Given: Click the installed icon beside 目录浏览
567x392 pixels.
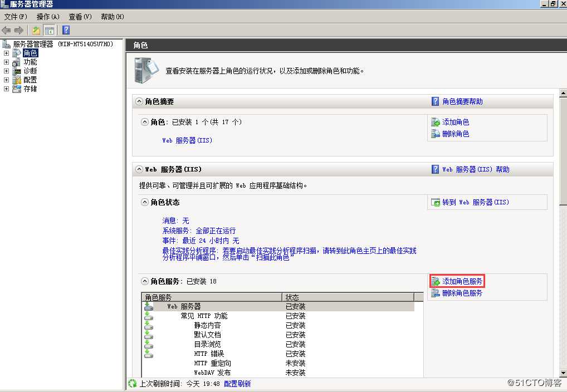Looking at the screenshot, I should pos(149,344).
